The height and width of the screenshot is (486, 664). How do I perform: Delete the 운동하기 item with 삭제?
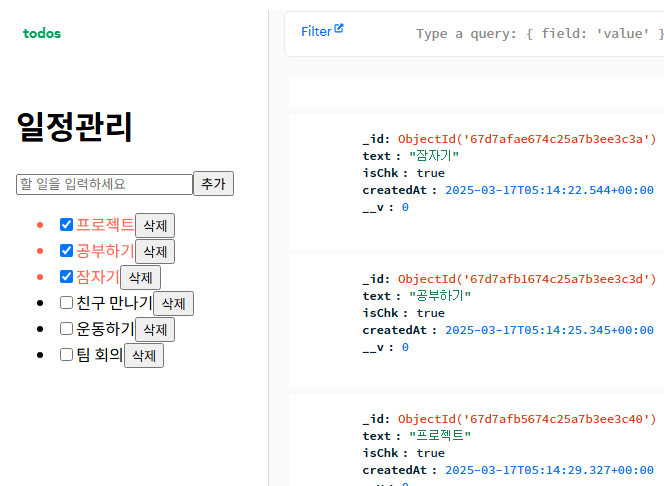(155, 329)
